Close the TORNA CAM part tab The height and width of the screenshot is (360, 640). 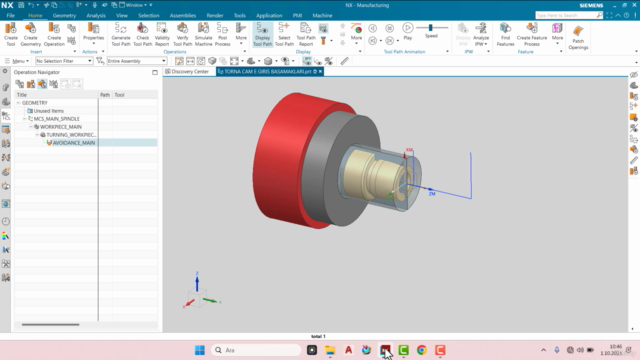point(320,71)
